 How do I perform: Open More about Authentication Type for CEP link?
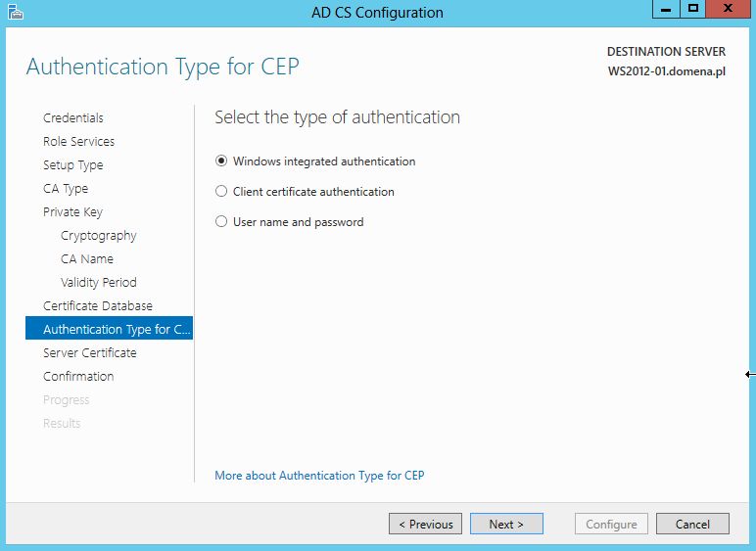pyautogui.click(x=319, y=476)
